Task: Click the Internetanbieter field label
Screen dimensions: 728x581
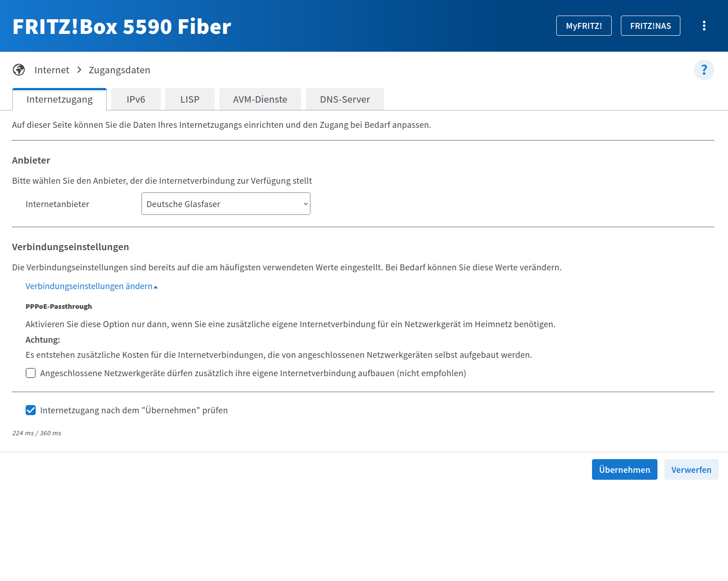Action: pyautogui.click(x=57, y=204)
